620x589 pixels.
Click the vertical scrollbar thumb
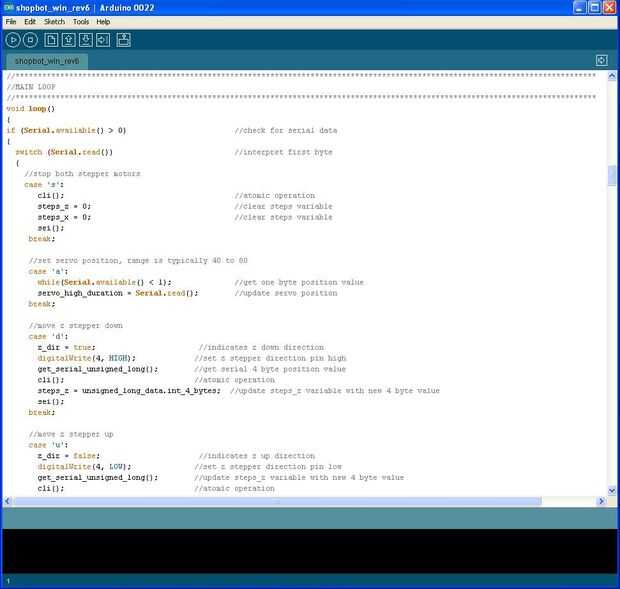pyautogui.click(x=612, y=175)
